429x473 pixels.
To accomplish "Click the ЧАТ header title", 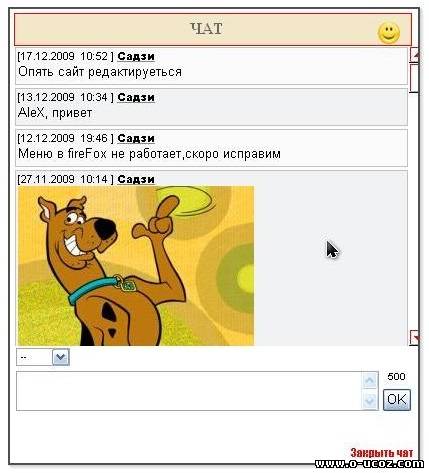I will pos(207,29).
